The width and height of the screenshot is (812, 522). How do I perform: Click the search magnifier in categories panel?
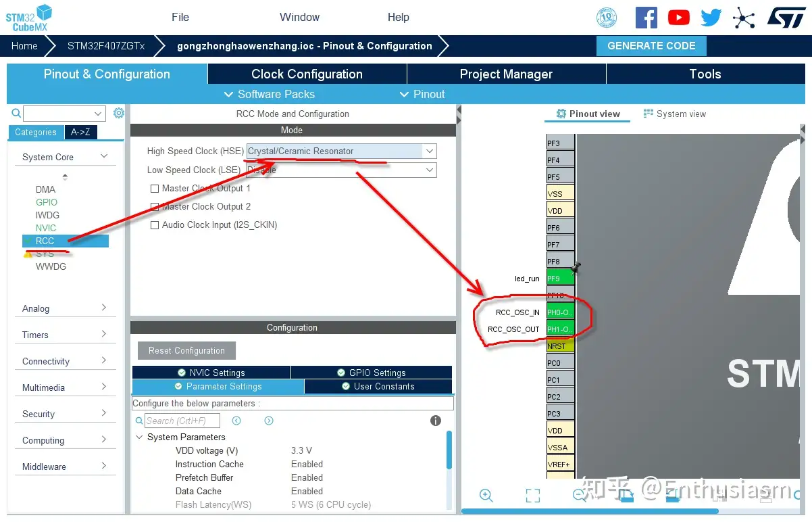click(16, 114)
